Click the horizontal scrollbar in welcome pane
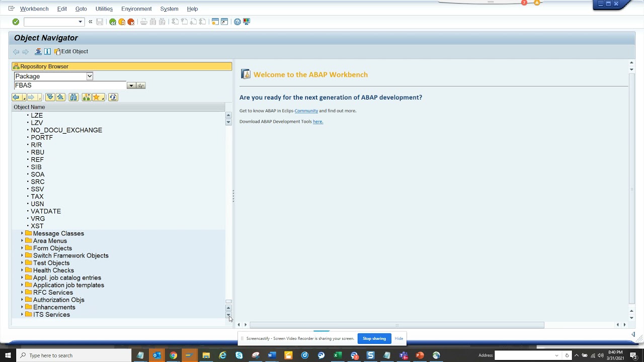 (397, 325)
